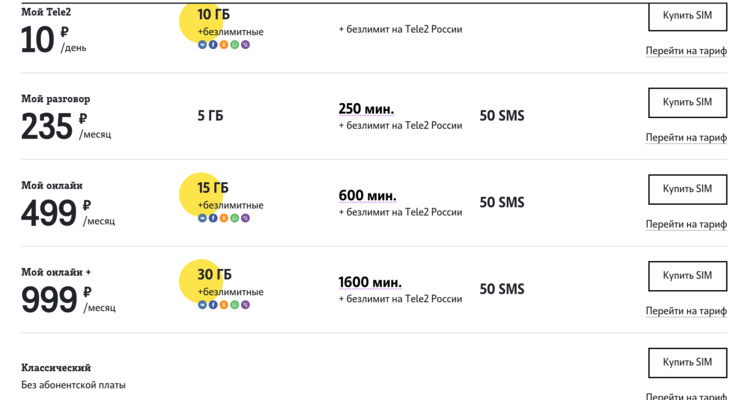Screen dimensions: 754x400
Task: Open Перейти на тариф link for Мой разговор
Action: coord(686,138)
